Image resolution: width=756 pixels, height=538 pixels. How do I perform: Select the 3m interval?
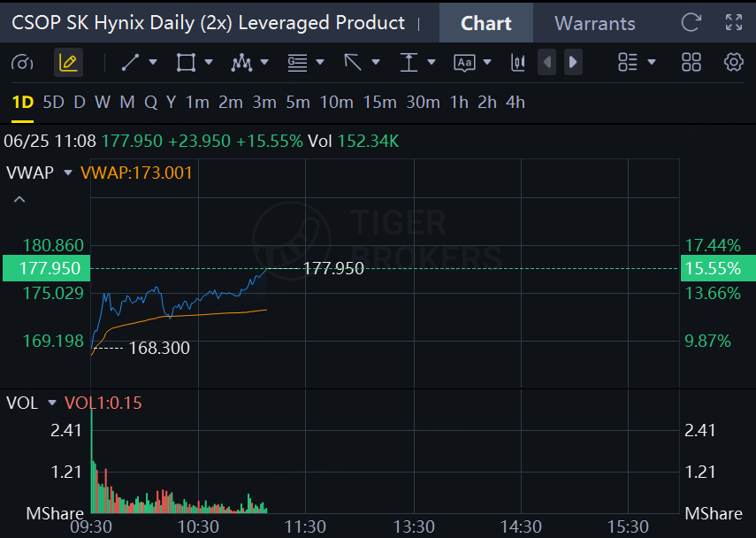pos(264,103)
